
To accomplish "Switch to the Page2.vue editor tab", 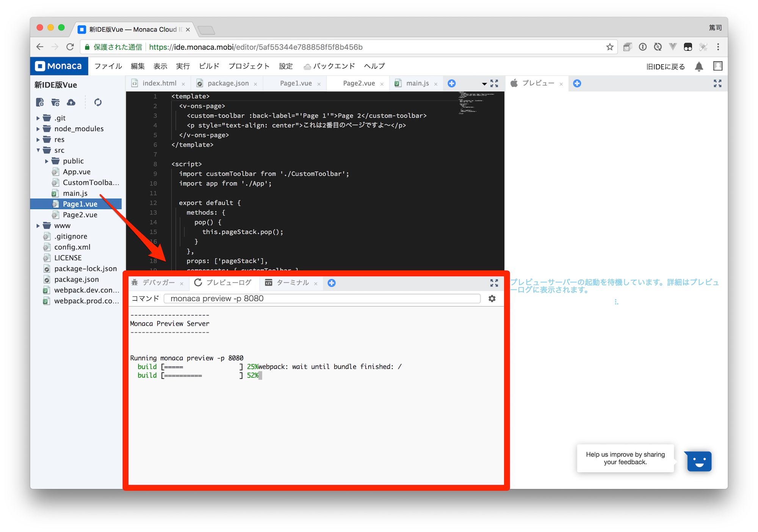I will (359, 83).
